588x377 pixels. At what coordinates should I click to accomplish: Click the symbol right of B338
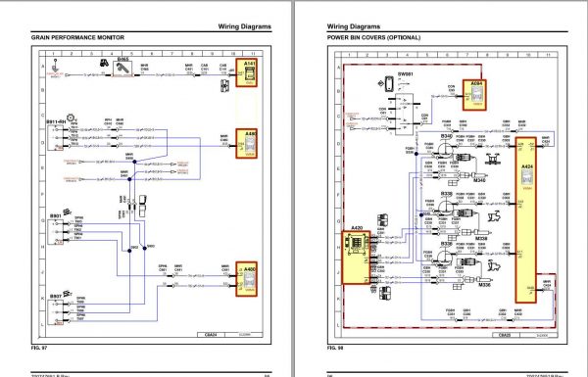click(495, 217)
